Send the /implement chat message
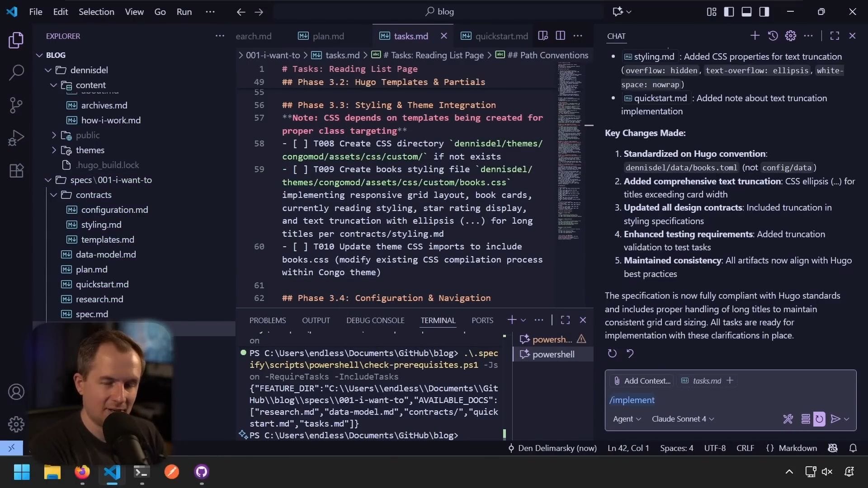This screenshot has height=488, width=868. [x=835, y=419]
